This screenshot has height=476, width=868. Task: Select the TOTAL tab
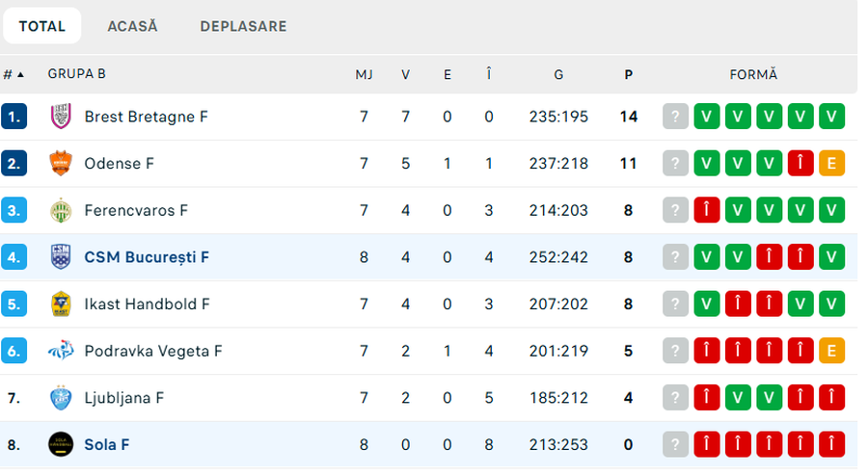tap(42, 27)
